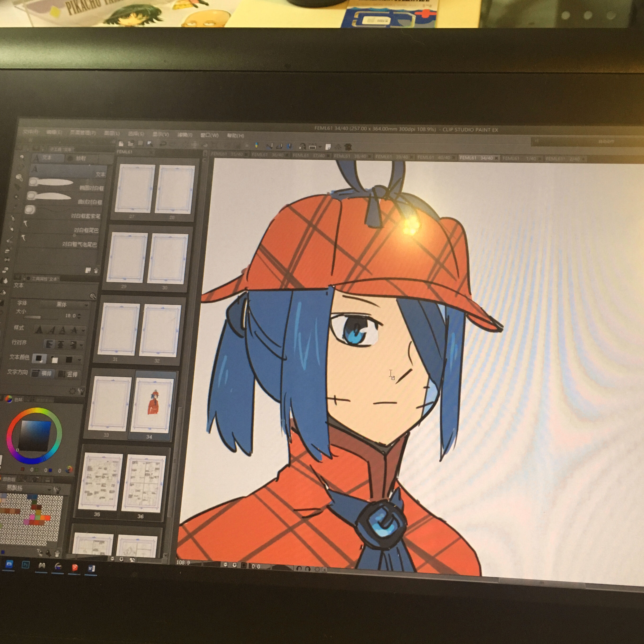Click the sub tool trash delete icon
Viewport: 644px width, 644px height.
pos(96,271)
